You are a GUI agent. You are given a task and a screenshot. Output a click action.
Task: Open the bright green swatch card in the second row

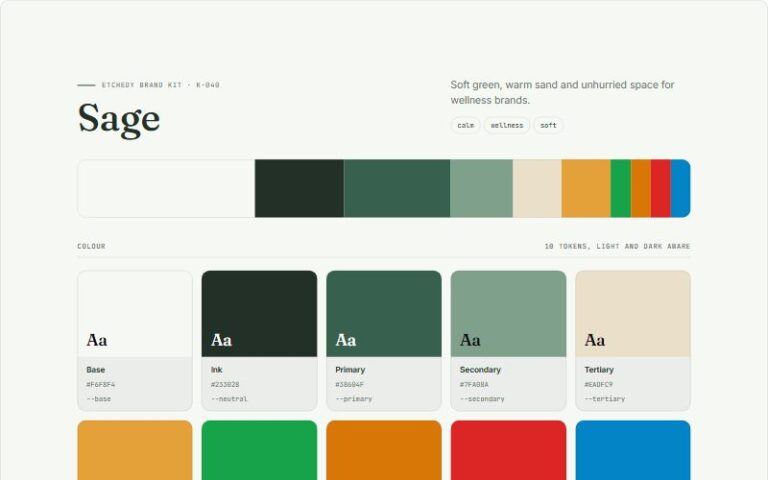click(259, 450)
